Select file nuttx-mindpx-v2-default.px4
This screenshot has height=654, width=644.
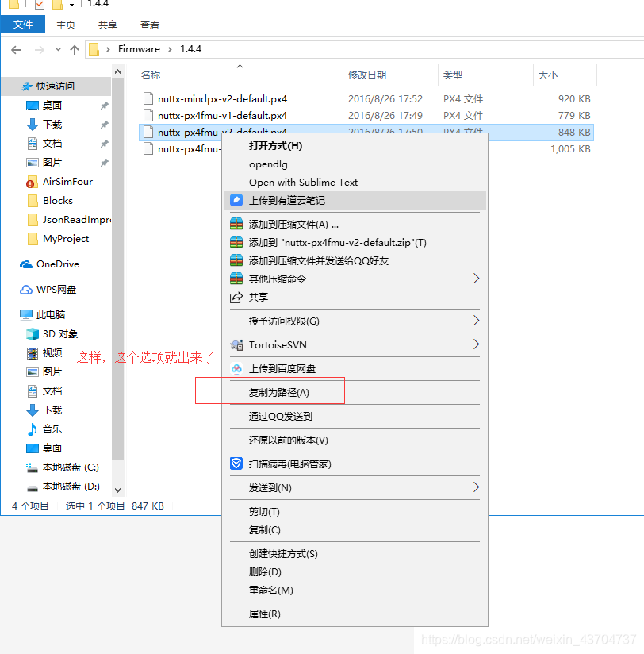(222, 99)
